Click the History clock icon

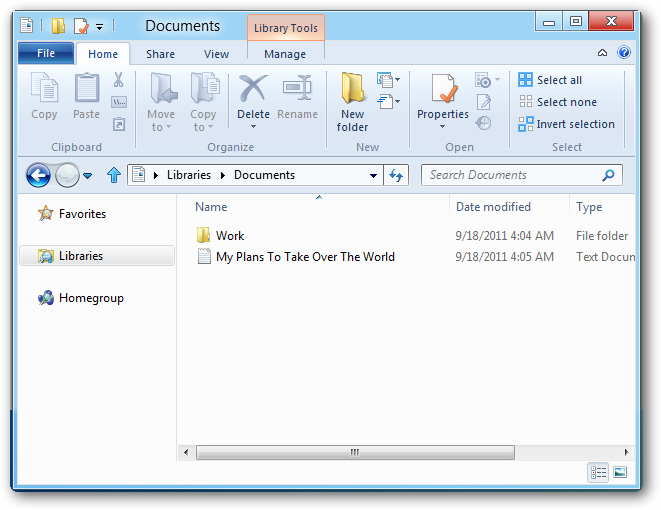(x=483, y=123)
